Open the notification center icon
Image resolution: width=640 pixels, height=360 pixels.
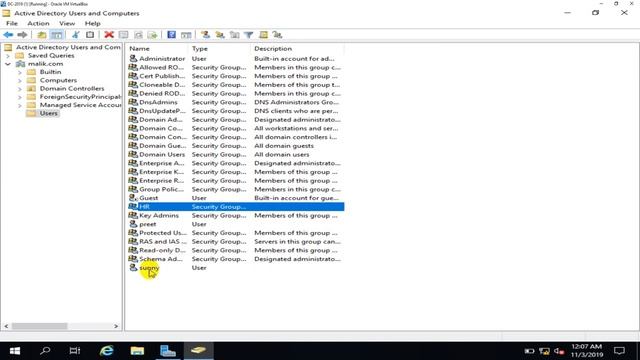[x=620, y=351]
